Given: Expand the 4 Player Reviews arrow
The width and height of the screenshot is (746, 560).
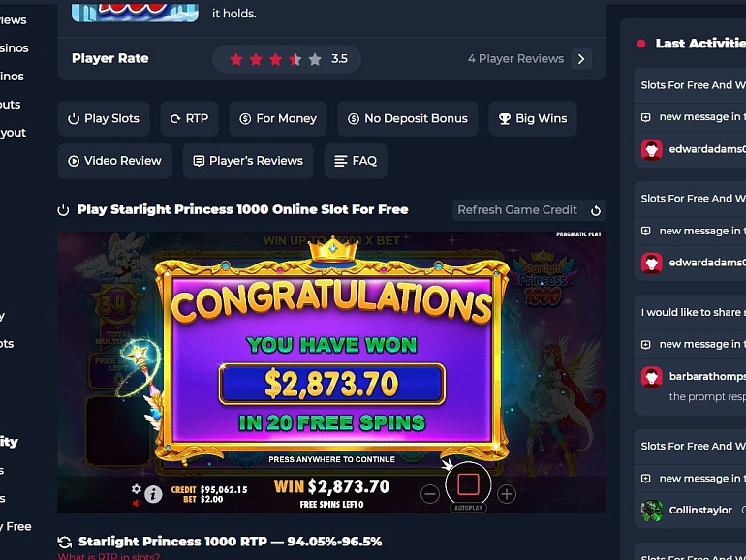Looking at the screenshot, I should [581, 59].
